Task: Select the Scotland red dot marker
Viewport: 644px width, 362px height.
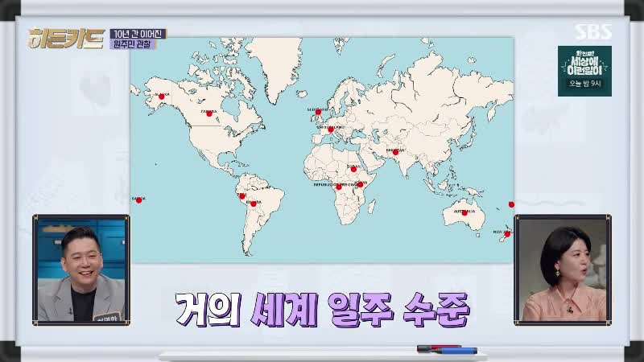Action: tap(318, 112)
